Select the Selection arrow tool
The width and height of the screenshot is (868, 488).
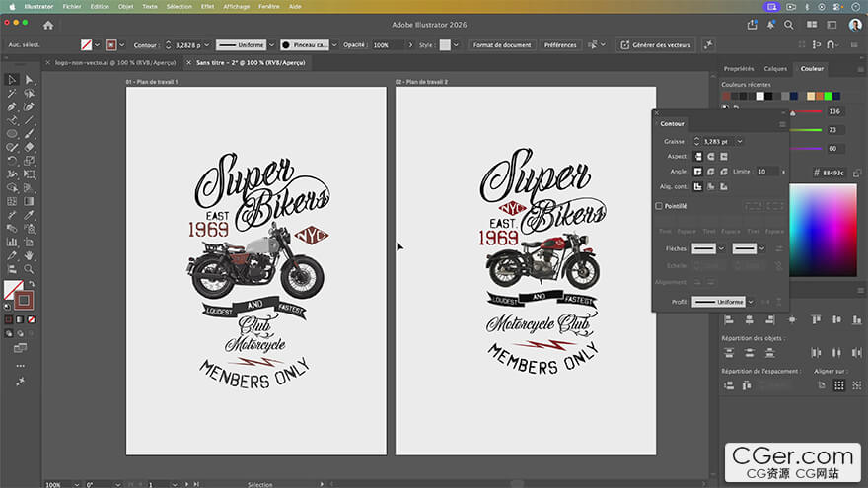tap(12, 80)
